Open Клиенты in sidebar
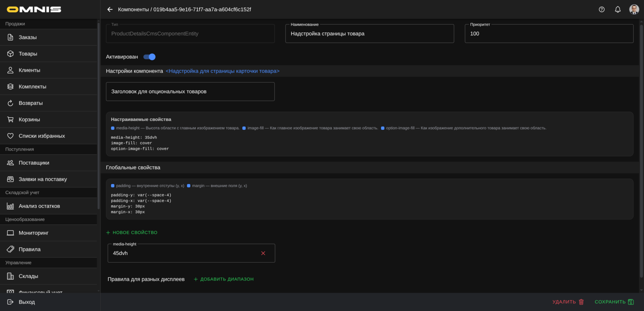This screenshot has height=311, width=644. (30, 70)
